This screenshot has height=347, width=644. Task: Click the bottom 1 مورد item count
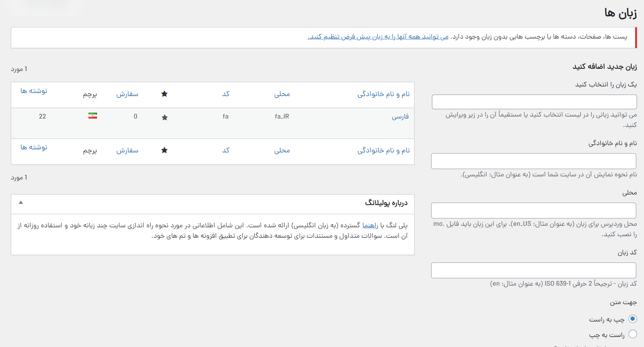(x=19, y=178)
